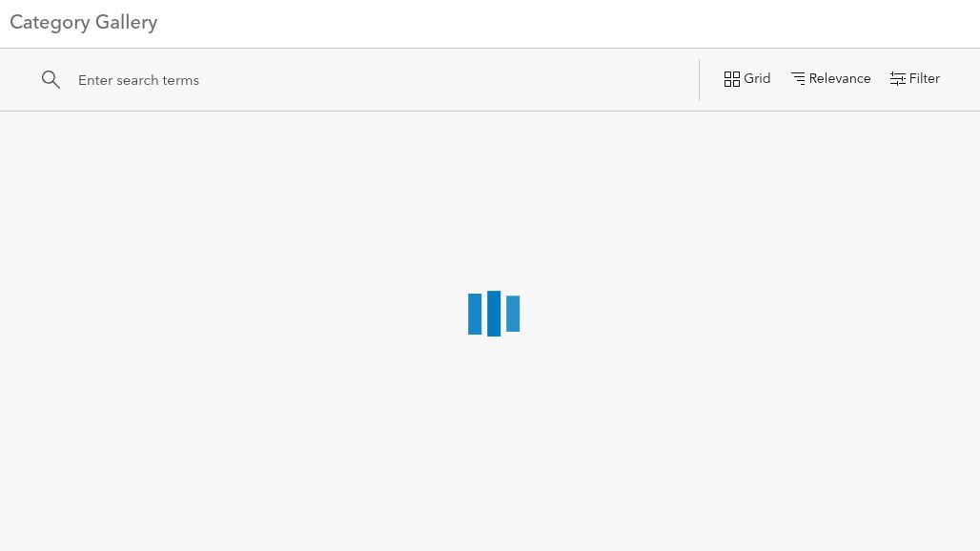Select the Grid layout squares icon

(731, 79)
